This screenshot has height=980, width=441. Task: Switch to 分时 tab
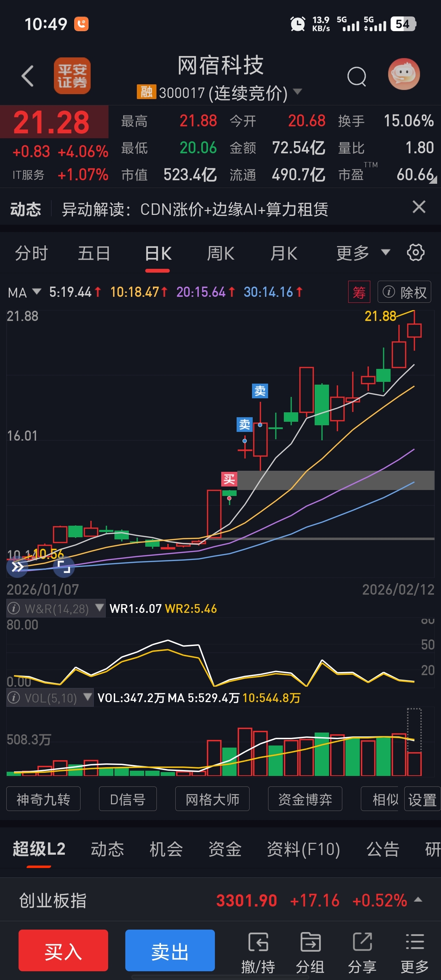[31, 253]
